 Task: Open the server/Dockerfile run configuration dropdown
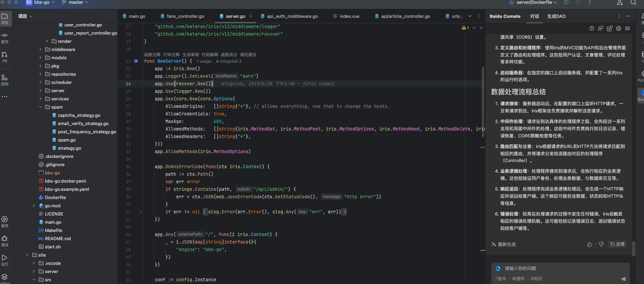[x=533, y=2]
